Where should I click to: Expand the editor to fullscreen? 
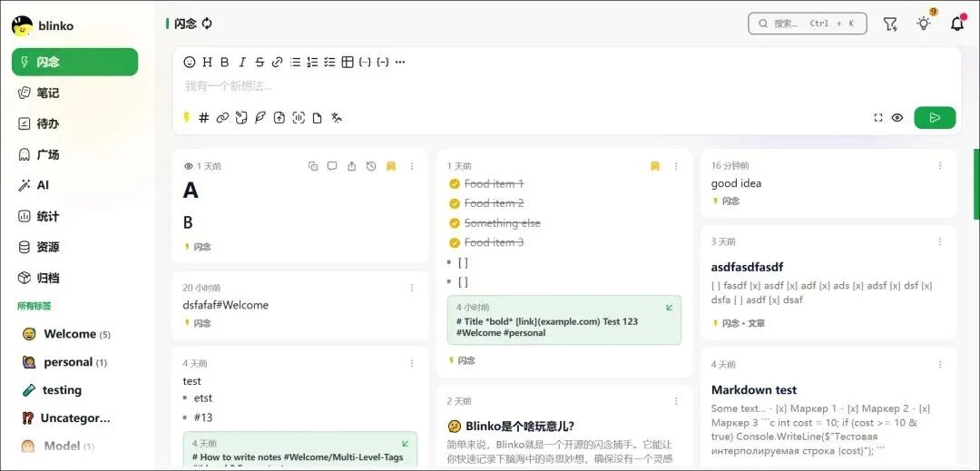[x=877, y=118]
